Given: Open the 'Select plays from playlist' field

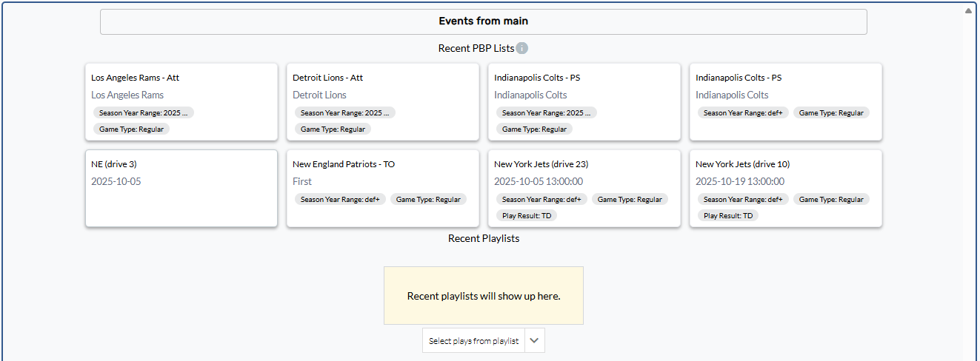Looking at the screenshot, I should [x=473, y=341].
